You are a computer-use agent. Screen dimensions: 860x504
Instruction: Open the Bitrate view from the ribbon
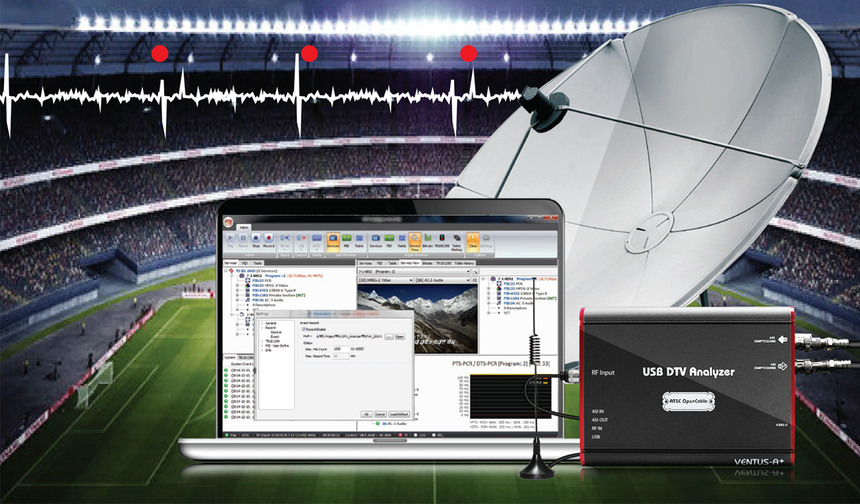[x=428, y=241]
